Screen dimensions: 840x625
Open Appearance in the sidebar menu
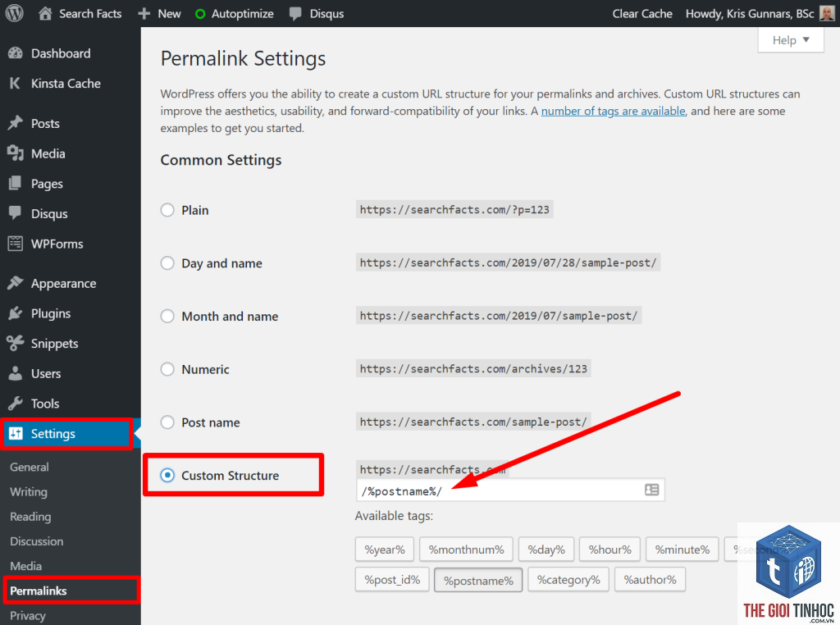[63, 283]
